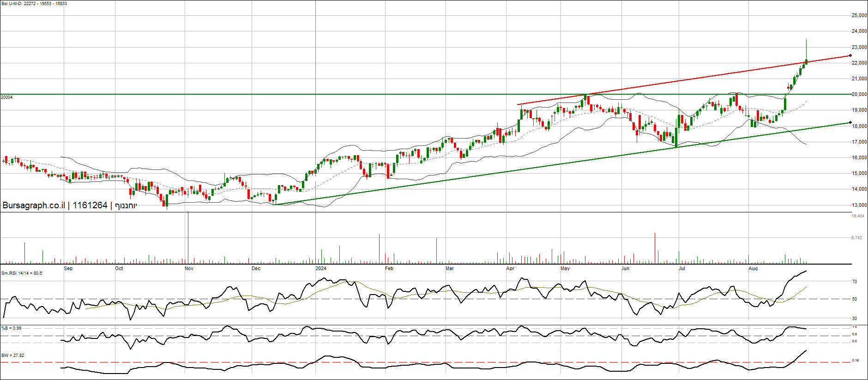Click the 15,000 price axis label
The height and width of the screenshot is (380, 868).
click(x=859, y=174)
